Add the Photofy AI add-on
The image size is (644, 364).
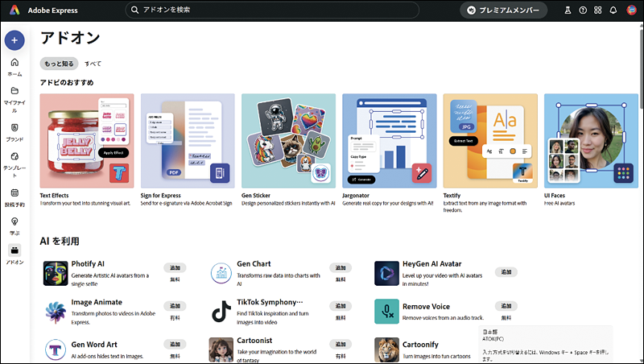175,268
